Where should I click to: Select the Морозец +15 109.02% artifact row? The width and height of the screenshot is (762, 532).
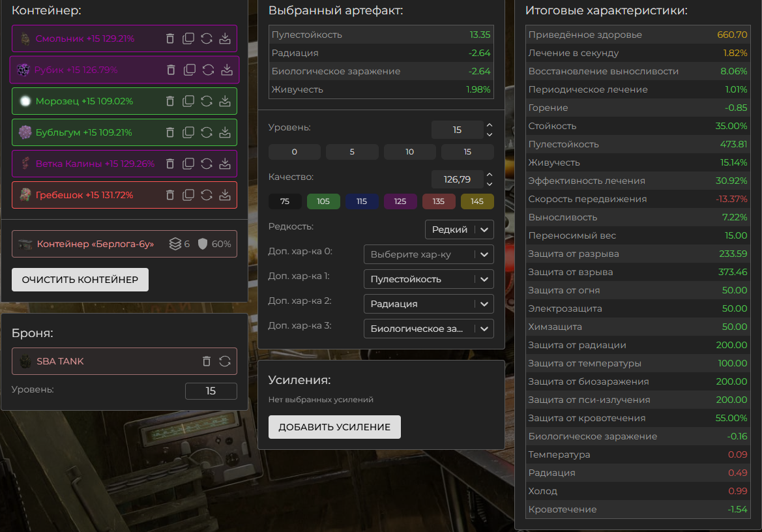125,101
